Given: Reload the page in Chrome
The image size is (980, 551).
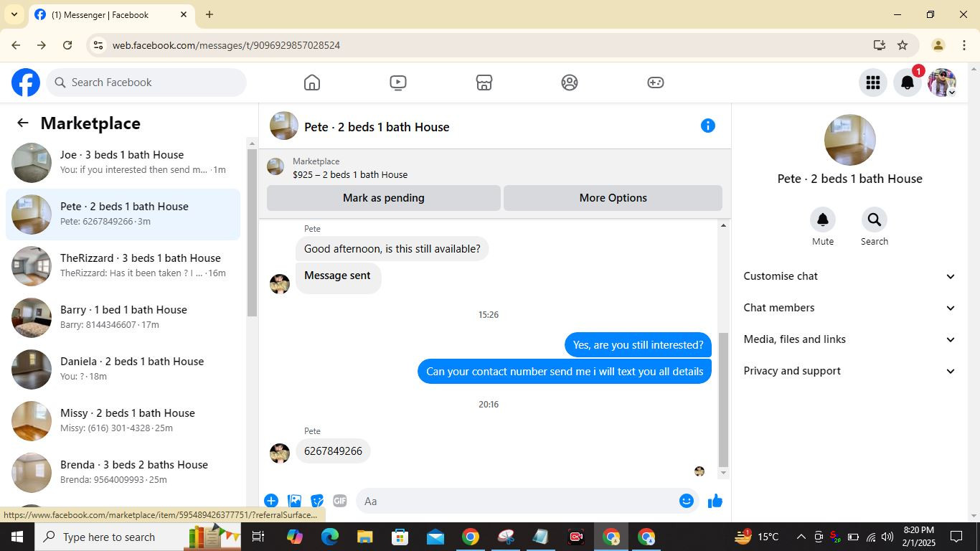Looking at the screenshot, I should (x=67, y=45).
